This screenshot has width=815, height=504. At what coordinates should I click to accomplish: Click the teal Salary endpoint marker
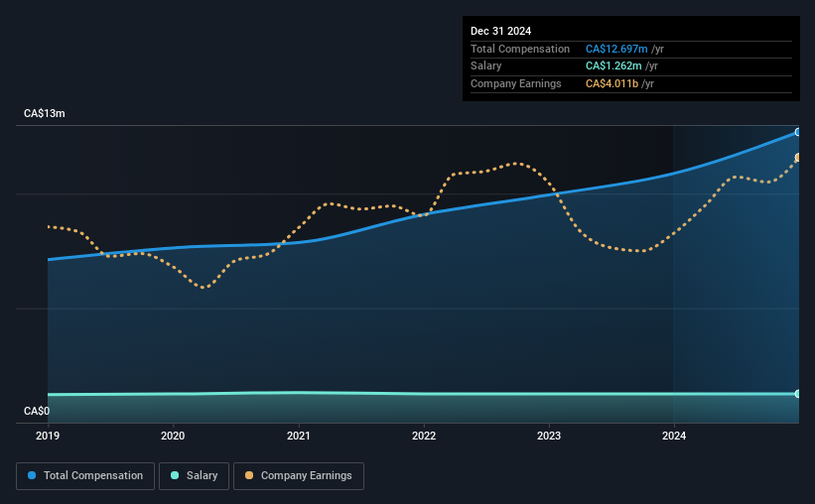(x=798, y=394)
